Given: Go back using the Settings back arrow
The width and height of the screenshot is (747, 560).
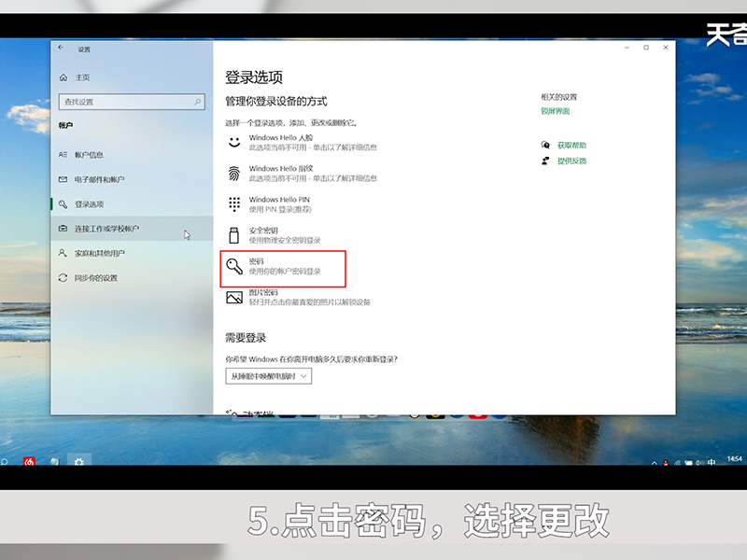Looking at the screenshot, I should click(x=61, y=48).
